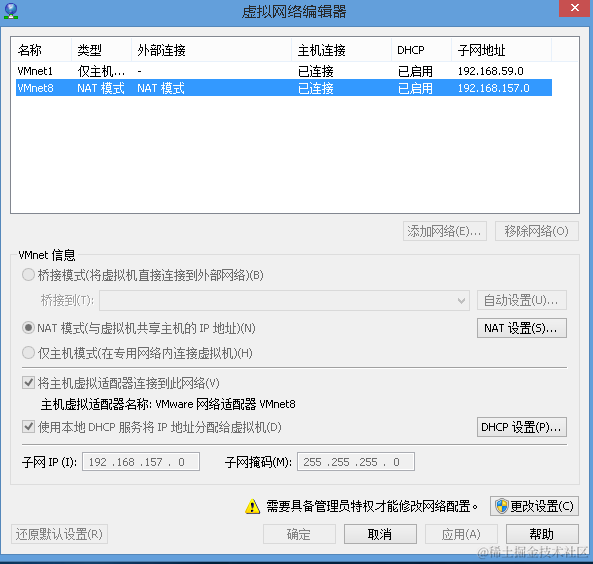Click 已连接 host cell in VMnet8 row
593x564 pixels.
tap(315, 88)
